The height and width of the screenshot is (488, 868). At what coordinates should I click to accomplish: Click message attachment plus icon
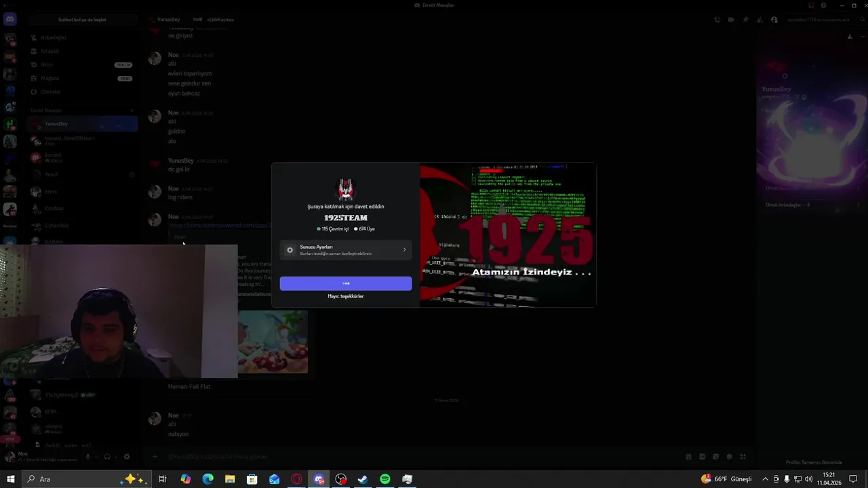tap(155, 457)
